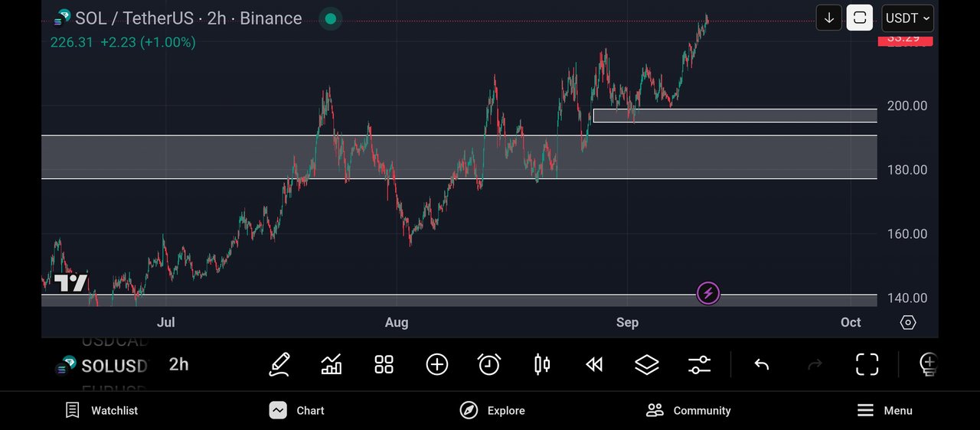This screenshot has width=980, height=430.
Task: Click the Oct date label on time axis
Action: (851, 323)
